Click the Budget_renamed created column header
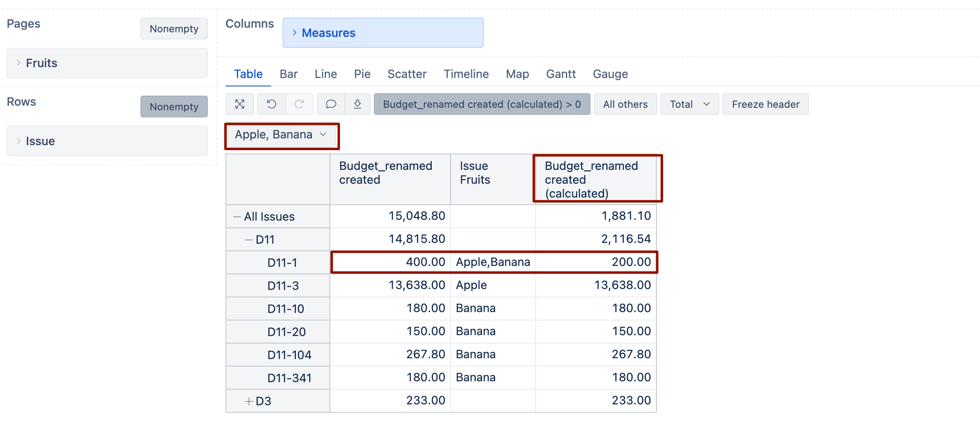The width and height of the screenshot is (980, 448). click(390, 180)
